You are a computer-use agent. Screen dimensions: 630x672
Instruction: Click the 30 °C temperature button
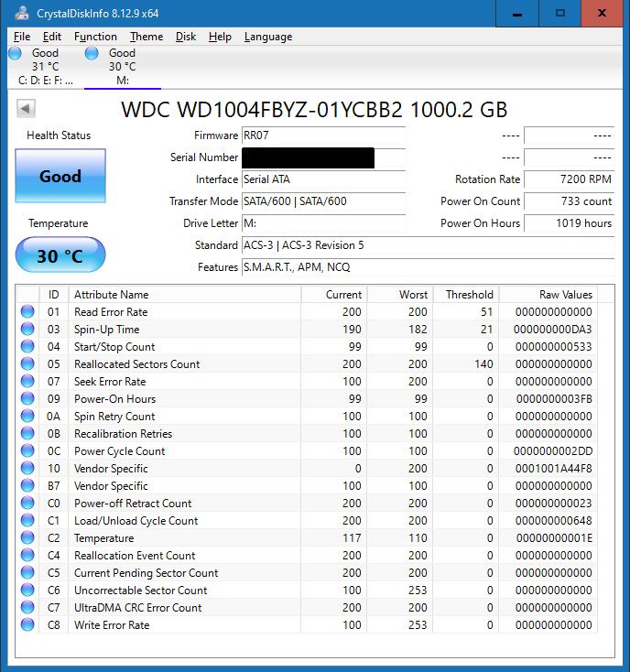coord(60,256)
